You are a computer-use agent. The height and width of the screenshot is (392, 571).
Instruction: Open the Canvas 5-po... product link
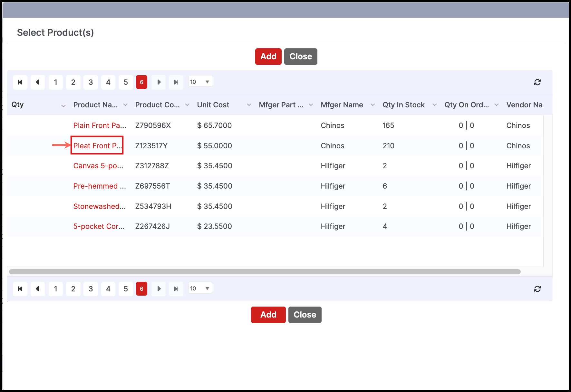(98, 166)
